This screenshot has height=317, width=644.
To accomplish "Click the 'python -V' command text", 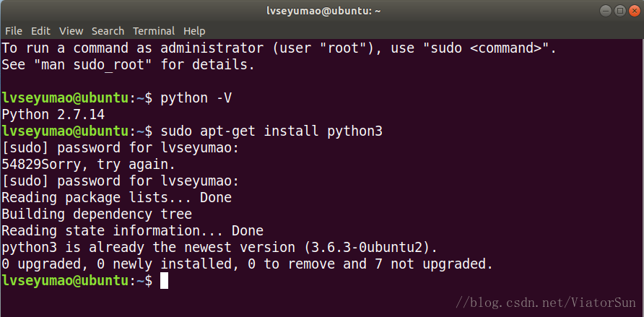I will click(x=196, y=98).
